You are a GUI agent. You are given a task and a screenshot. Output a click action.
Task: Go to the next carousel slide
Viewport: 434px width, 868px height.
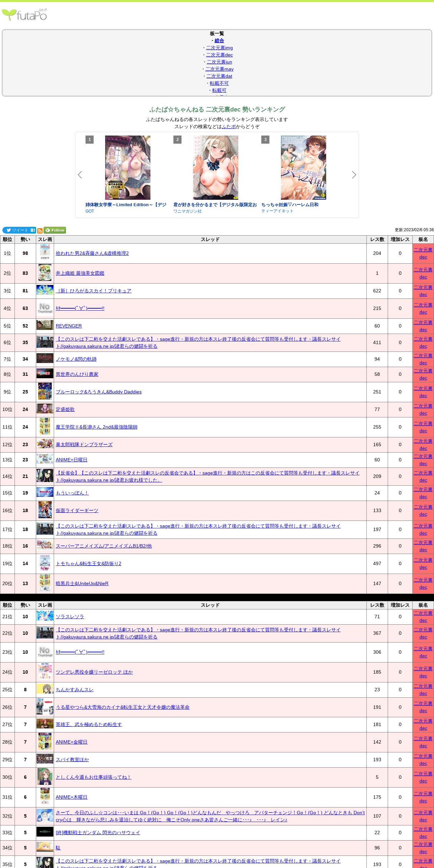pyautogui.click(x=354, y=175)
